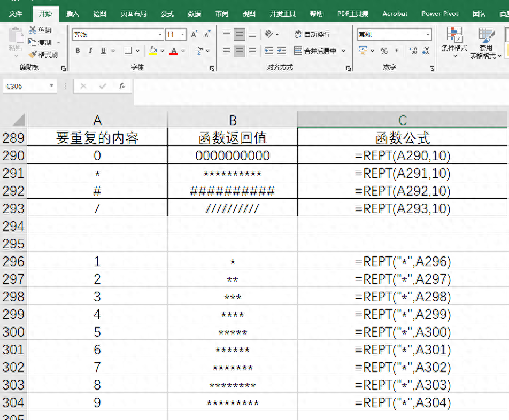
Task: Toggle Underline formatting
Action: (103, 51)
